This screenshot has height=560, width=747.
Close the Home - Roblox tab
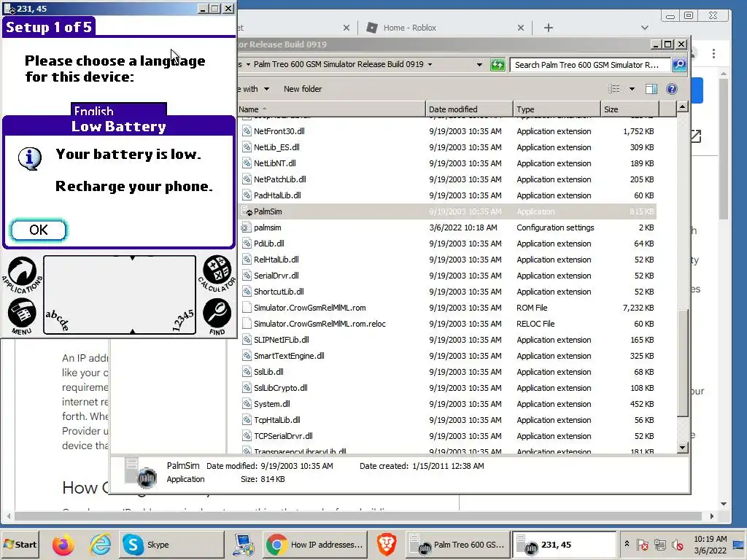click(x=521, y=28)
